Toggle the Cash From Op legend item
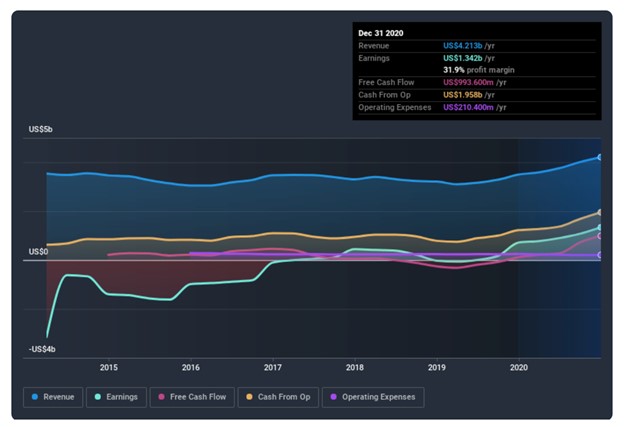 pyautogui.click(x=279, y=397)
